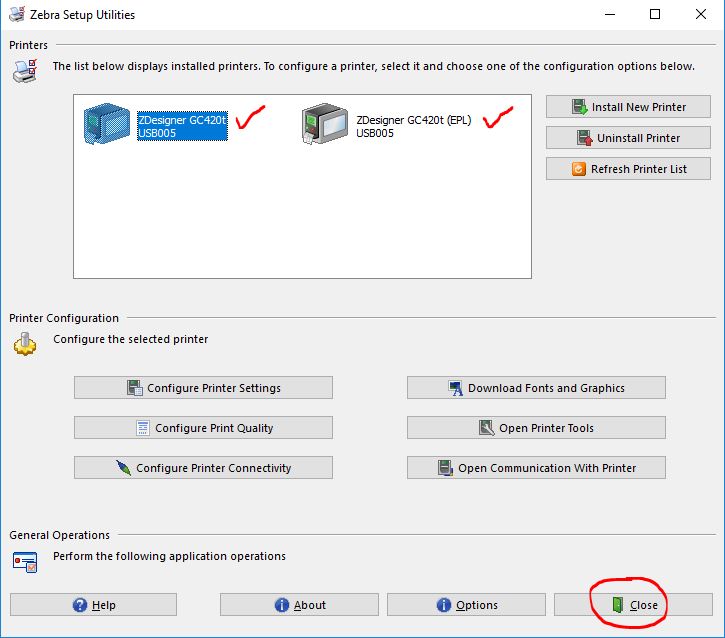Refresh the printer list
Image resolution: width=725 pixels, height=638 pixels.
tap(628, 169)
